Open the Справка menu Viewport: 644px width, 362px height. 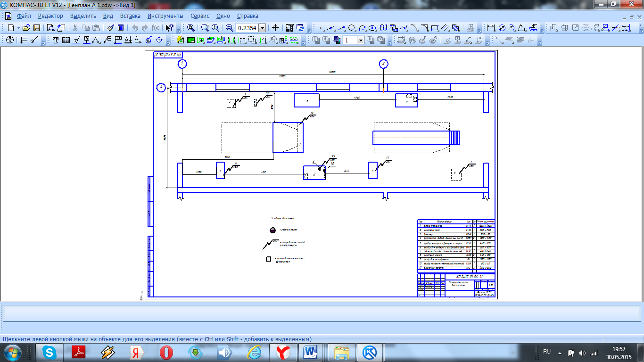coord(248,16)
